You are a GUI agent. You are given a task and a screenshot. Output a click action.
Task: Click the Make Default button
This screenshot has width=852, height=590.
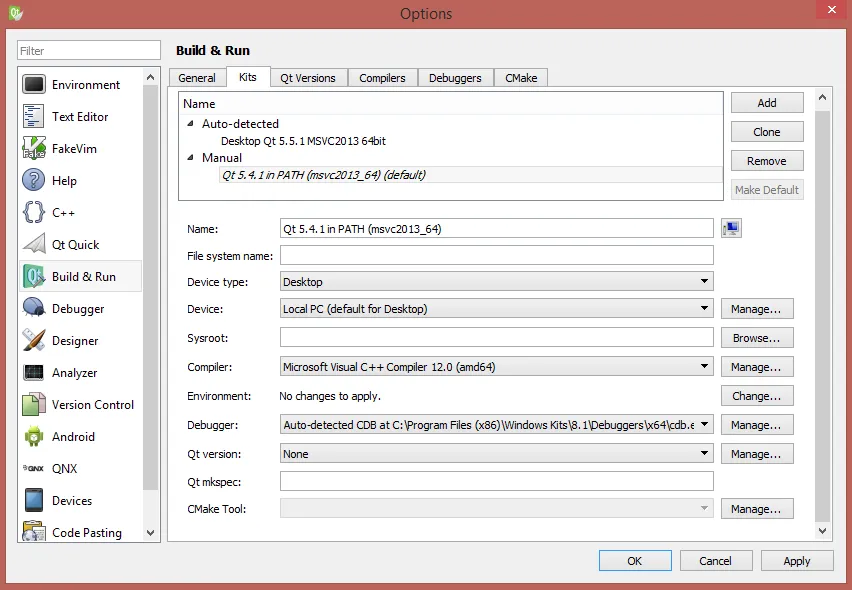[x=767, y=190]
